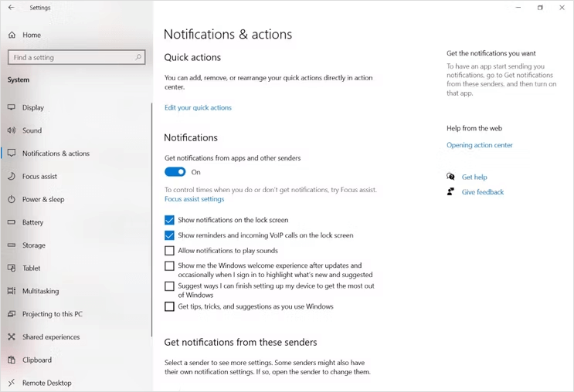The image size is (574, 392).
Task: Minimize the Settings window
Action: pos(518,7)
